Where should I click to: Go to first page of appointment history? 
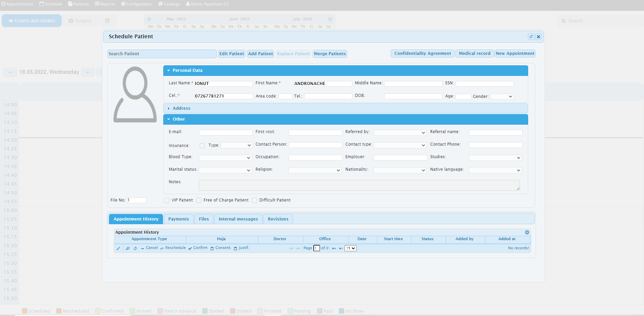pos(291,248)
